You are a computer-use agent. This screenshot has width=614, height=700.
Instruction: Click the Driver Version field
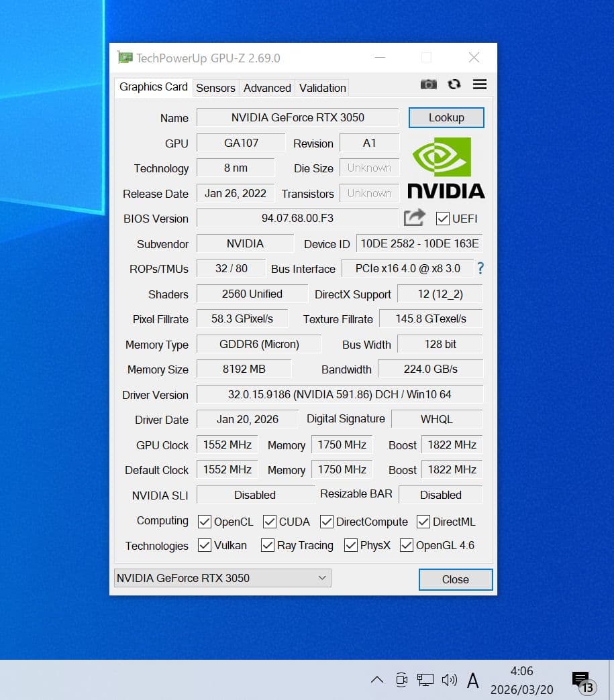(x=340, y=395)
